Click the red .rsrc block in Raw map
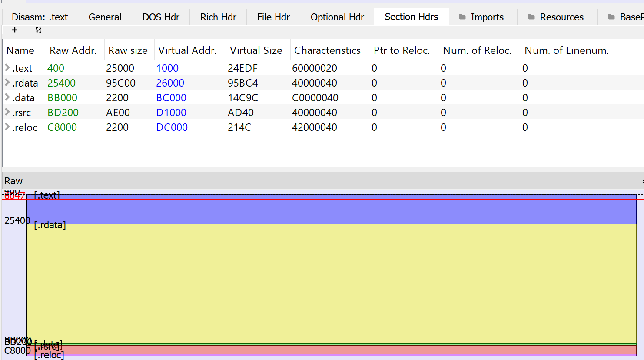Screen dimensions: 644x360 click(x=331, y=350)
